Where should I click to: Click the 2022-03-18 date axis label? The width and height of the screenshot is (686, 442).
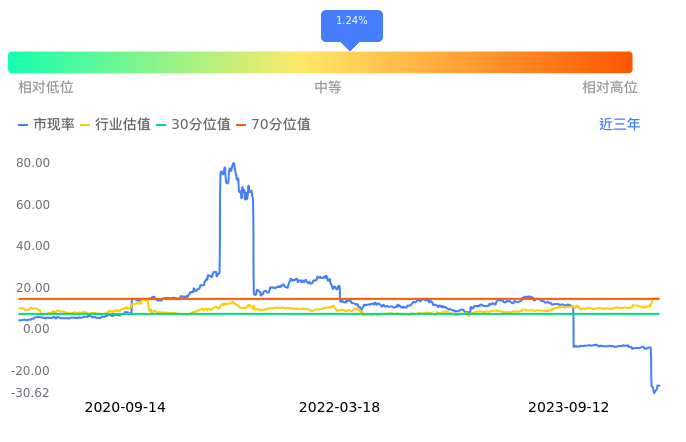(340, 407)
